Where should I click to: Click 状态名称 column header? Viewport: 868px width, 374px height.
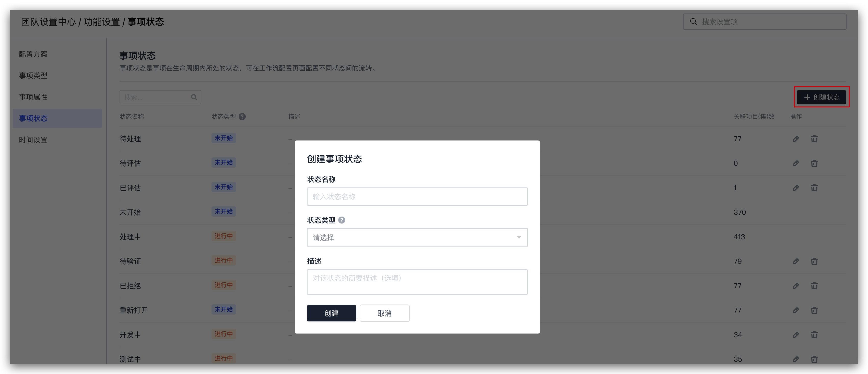coord(132,117)
